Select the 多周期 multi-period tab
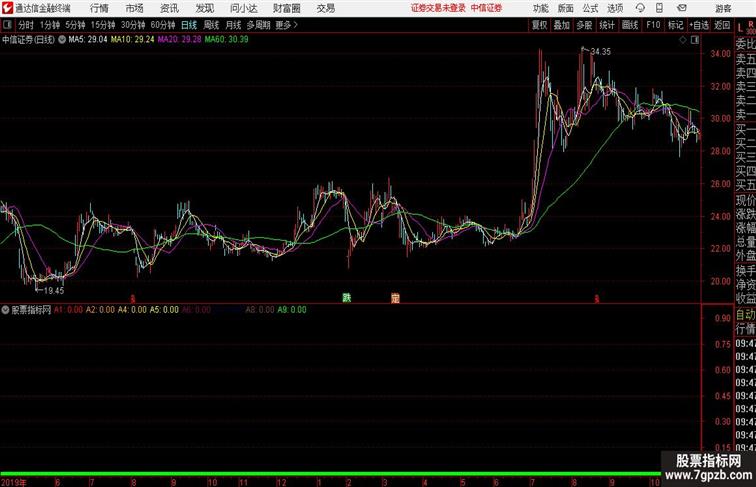 [258, 25]
